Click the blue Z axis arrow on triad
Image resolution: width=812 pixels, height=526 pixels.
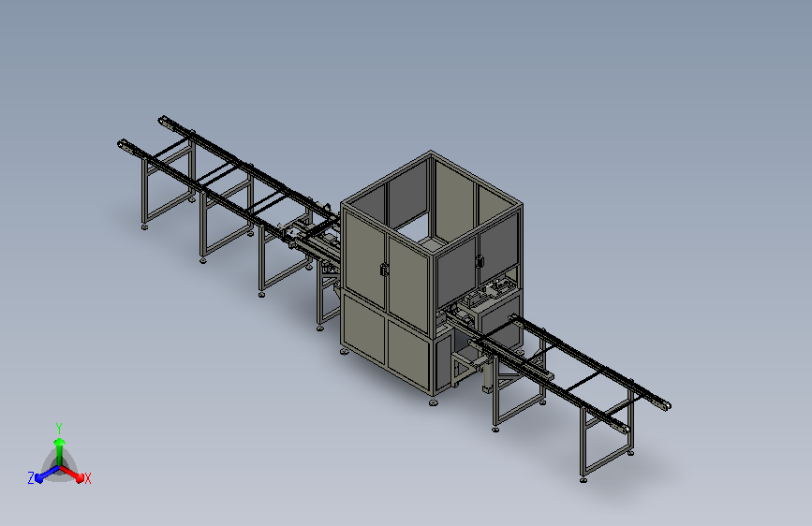point(47,475)
